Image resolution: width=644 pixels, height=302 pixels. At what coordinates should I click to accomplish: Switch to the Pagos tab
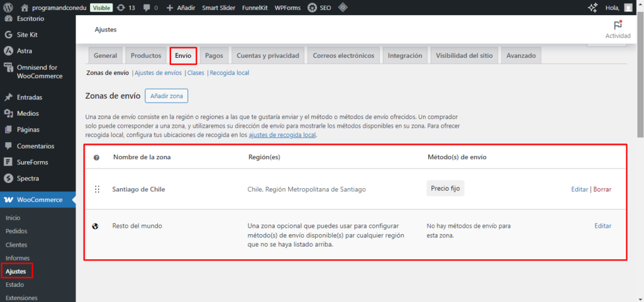[214, 55]
